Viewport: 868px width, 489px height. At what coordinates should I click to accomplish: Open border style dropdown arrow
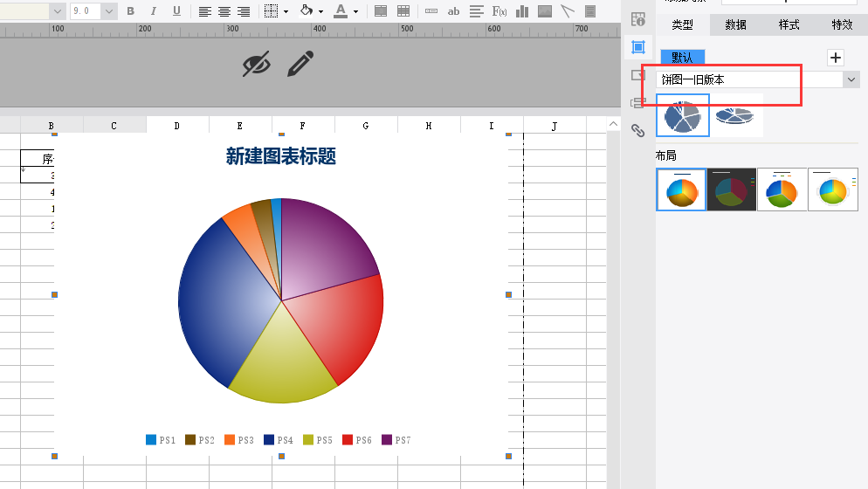286,11
